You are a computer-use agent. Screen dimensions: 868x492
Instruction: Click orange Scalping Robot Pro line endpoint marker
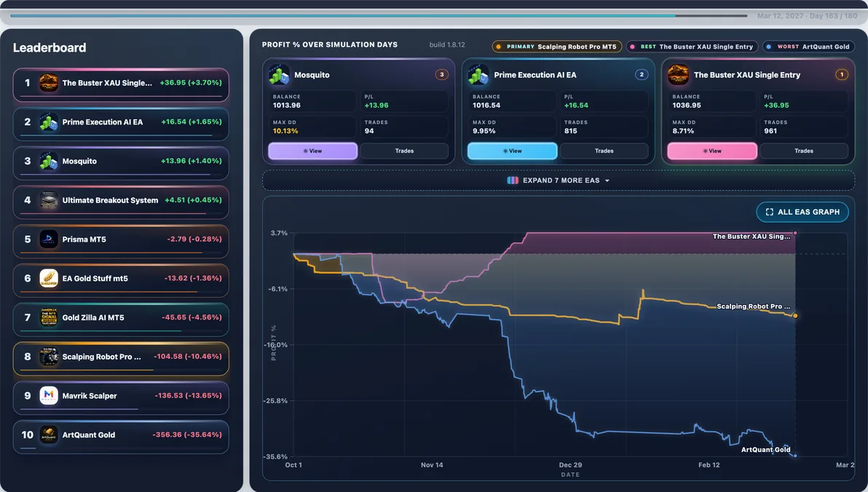(795, 315)
